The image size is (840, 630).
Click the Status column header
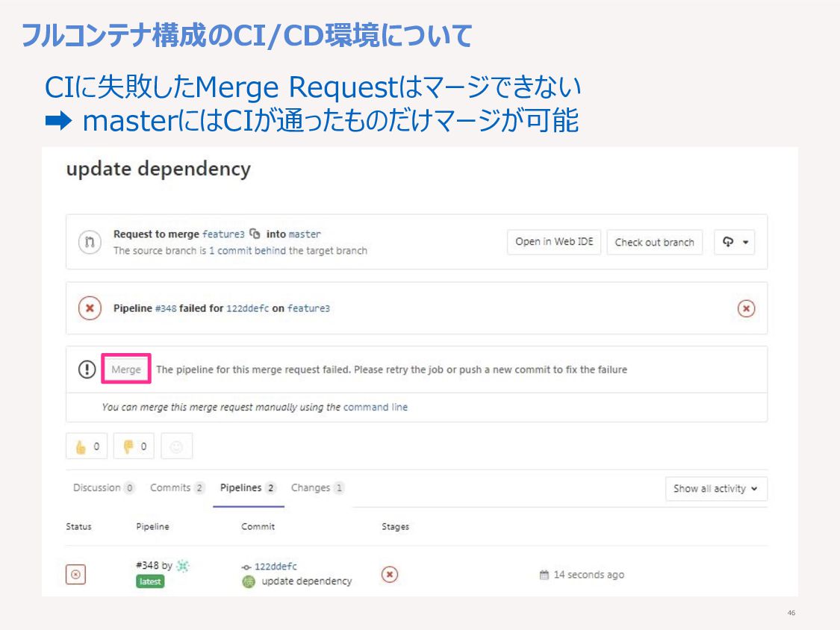click(78, 526)
